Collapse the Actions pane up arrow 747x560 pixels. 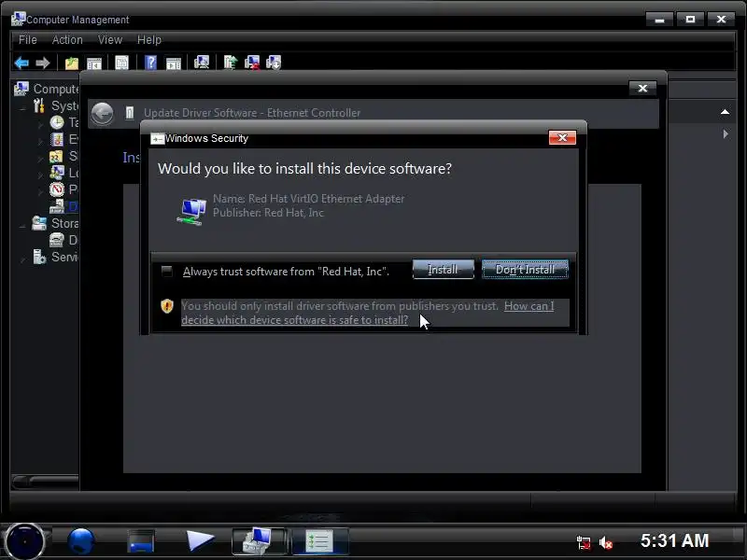[725, 112]
